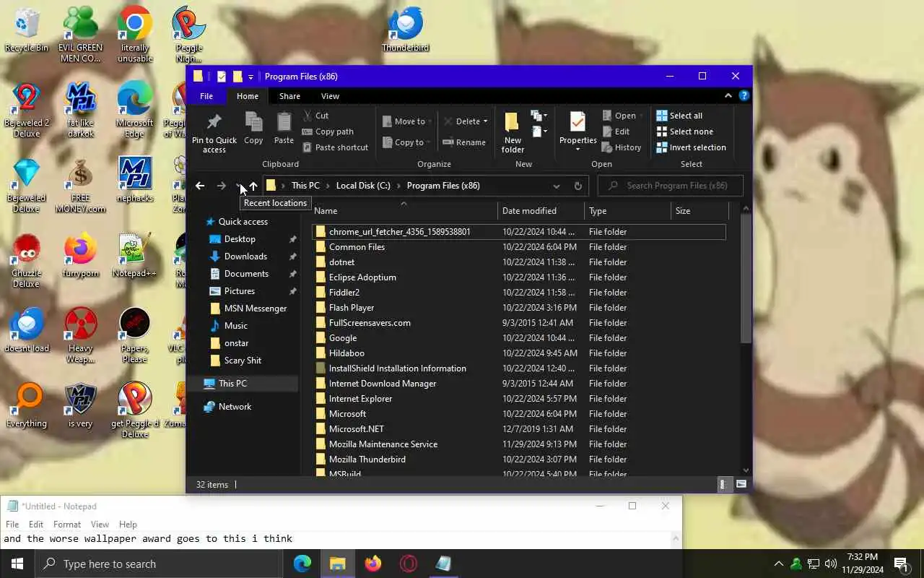The height and width of the screenshot is (578, 924).
Task: Sort by Name column header
Action: 404,211
